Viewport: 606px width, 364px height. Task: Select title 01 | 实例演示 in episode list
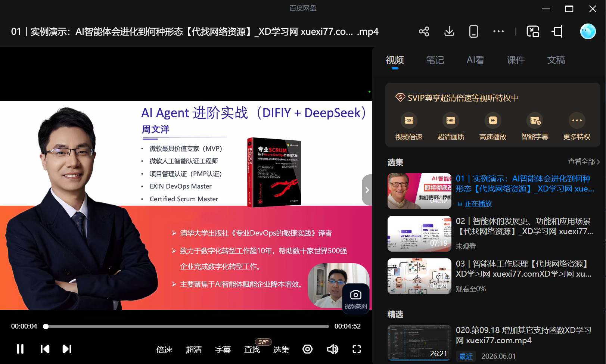pos(525,184)
